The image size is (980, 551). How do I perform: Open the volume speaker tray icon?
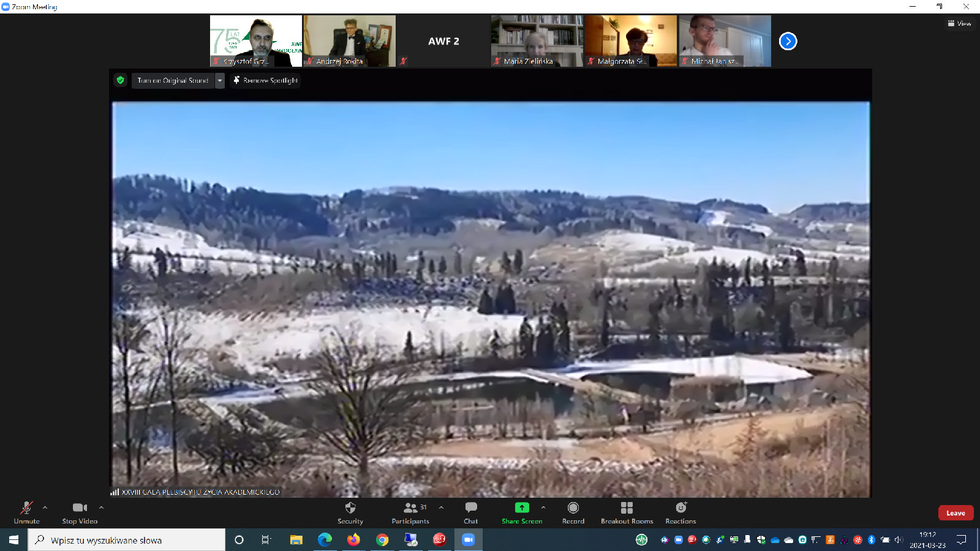(x=899, y=540)
